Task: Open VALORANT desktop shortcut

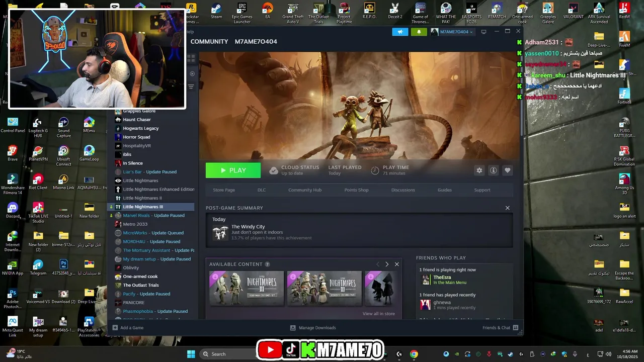Action: 573,11
